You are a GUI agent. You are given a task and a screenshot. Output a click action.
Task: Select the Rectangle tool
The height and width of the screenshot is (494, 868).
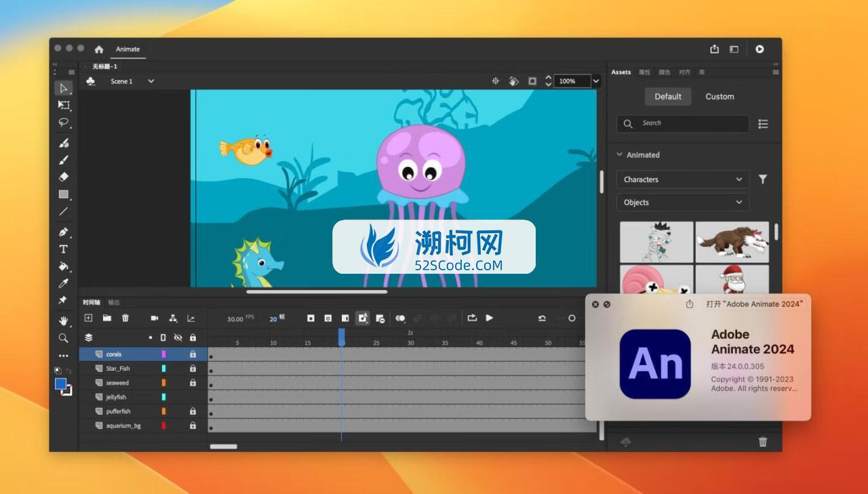[64, 194]
